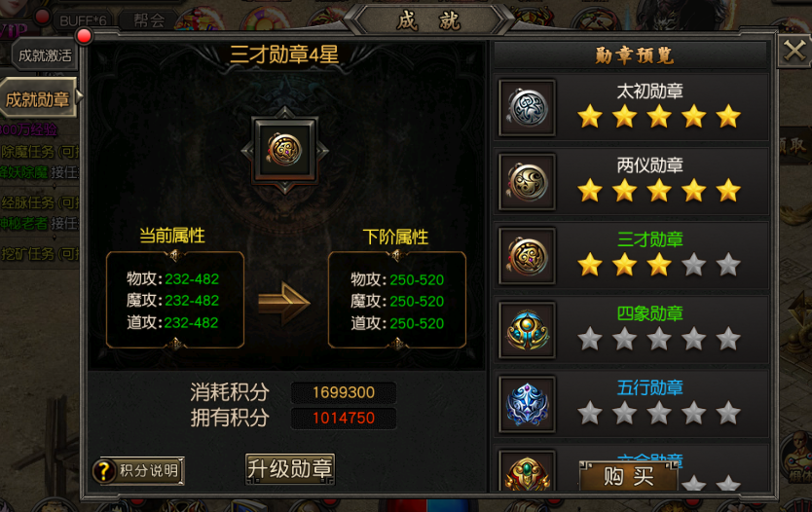Select the 四象勋章 medal icon
The height and width of the screenshot is (512, 812).
pyautogui.click(x=527, y=330)
